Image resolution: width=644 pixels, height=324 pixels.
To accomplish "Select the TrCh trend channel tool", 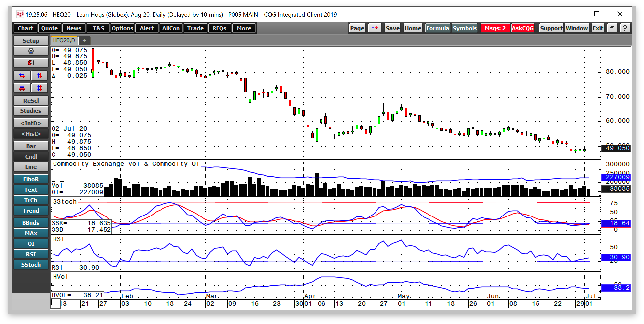I will pos(31,200).
